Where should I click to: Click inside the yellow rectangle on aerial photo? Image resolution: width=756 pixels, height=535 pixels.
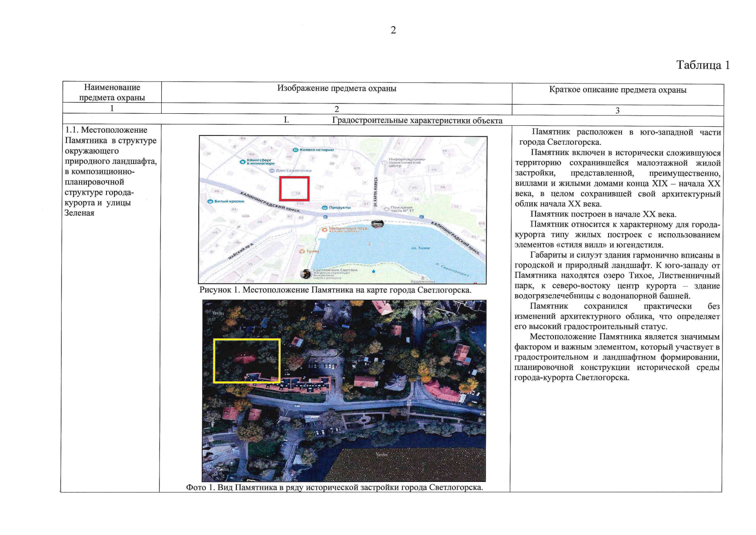pos(246,360)
